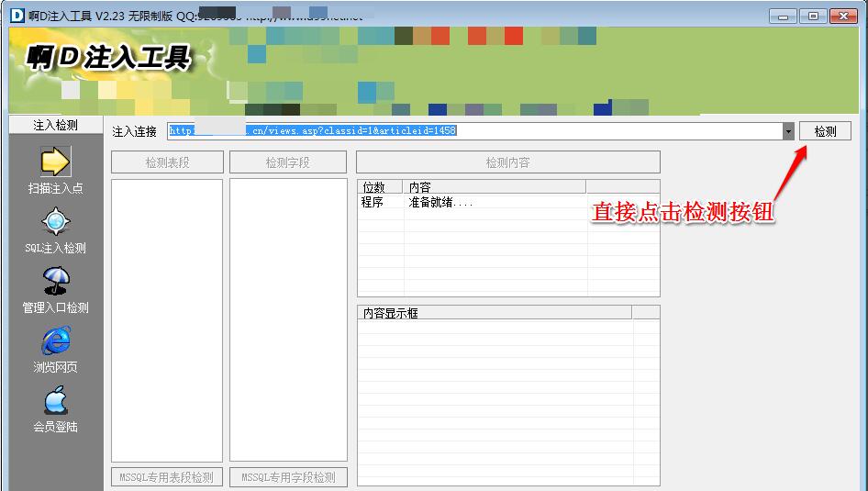Expand the 注入连接 URL dropdown arrow

click(788, 131)
